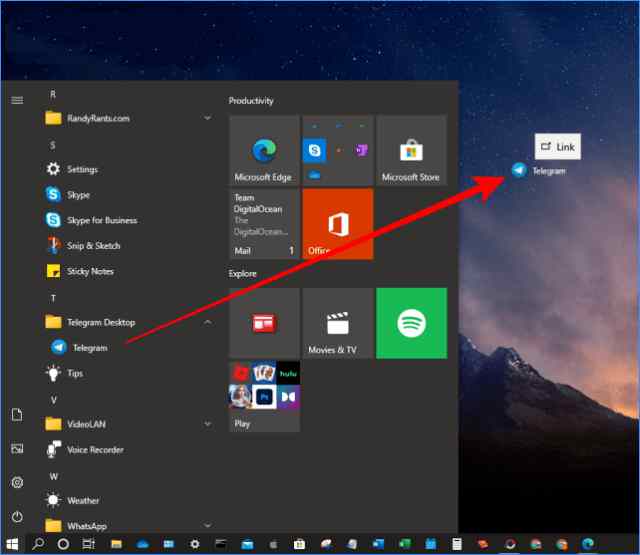
Task: Open OneDrive cloud on taskbar
Action: pos(142,544)
